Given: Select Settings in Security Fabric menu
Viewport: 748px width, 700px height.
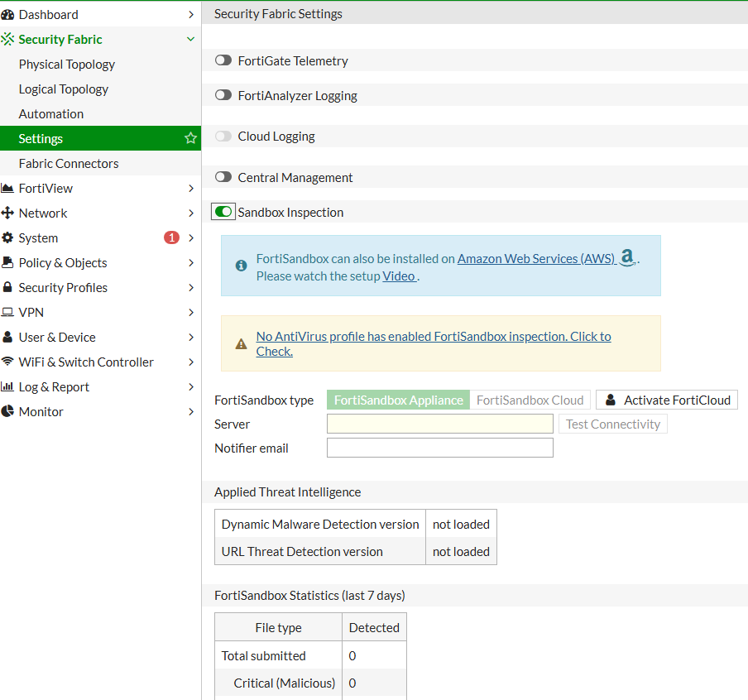Looking at the screenshot, I should [x=100, y=138].
